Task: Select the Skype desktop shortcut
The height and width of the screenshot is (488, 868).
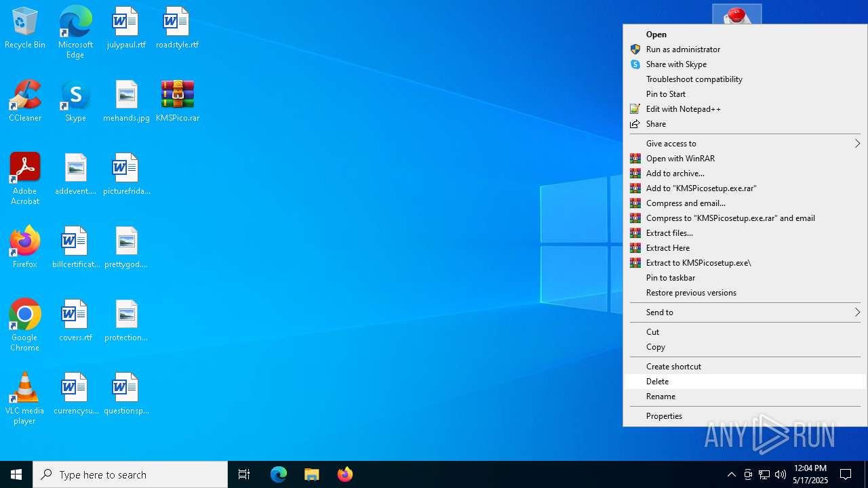Action: pos(75,102)
